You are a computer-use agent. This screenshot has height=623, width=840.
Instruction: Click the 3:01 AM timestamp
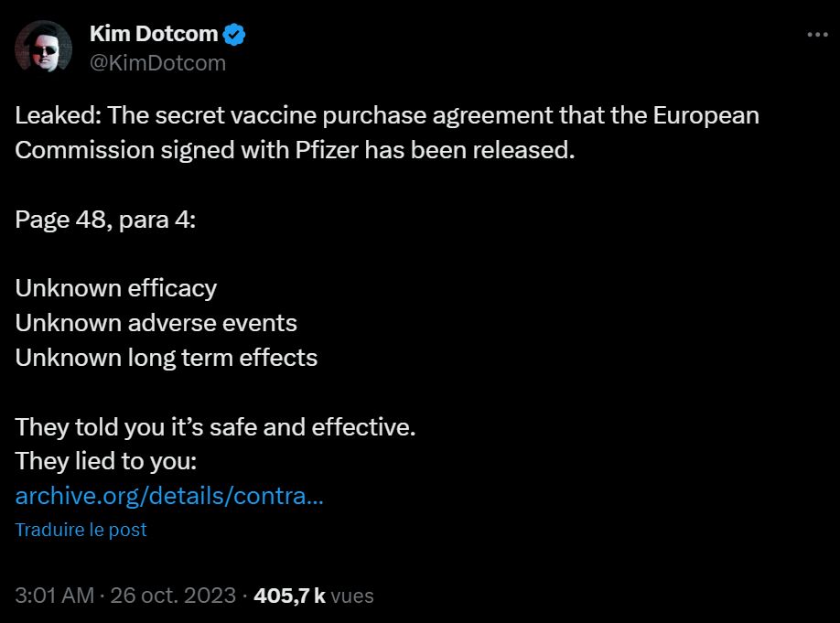(55, 595)
